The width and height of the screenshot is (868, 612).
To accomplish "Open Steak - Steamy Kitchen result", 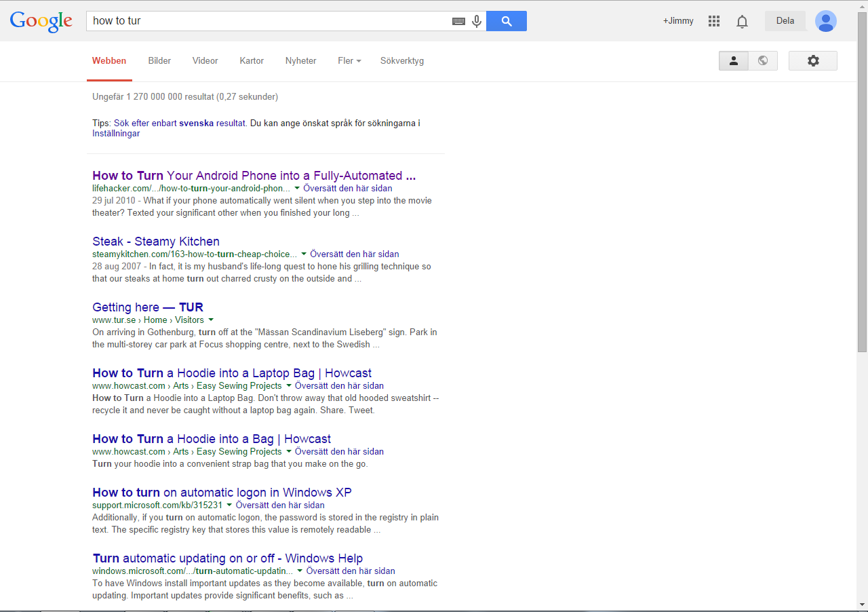I will 156,241.
